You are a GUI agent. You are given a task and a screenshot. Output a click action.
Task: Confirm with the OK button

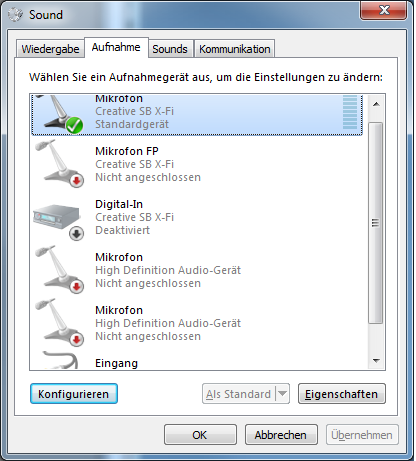pos(200,435)
